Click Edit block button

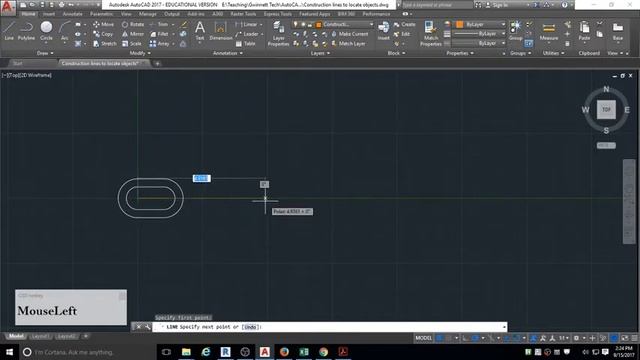pyautogui.click(x=402, y=34)
